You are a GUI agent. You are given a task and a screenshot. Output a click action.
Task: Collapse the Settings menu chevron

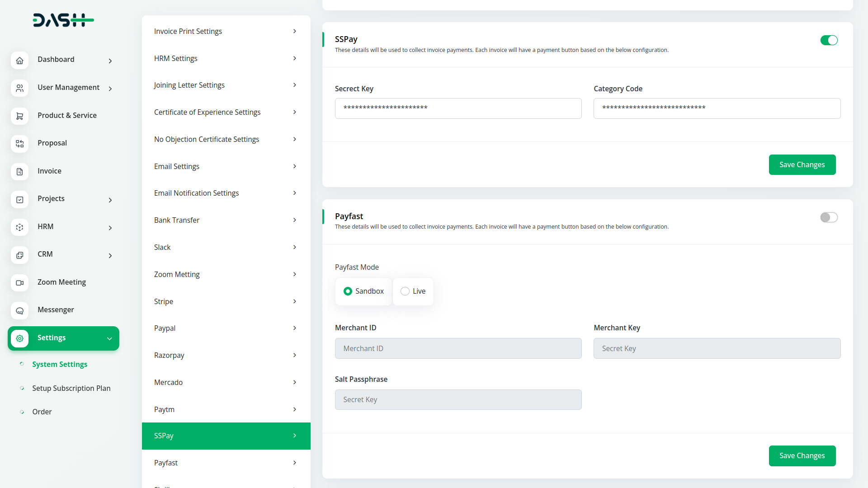(x=109, y=338)
